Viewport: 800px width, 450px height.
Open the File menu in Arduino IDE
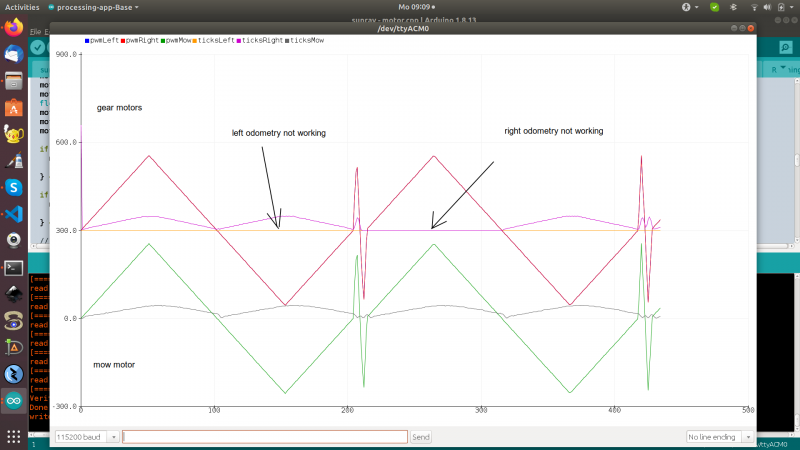[x=35, y=32]
